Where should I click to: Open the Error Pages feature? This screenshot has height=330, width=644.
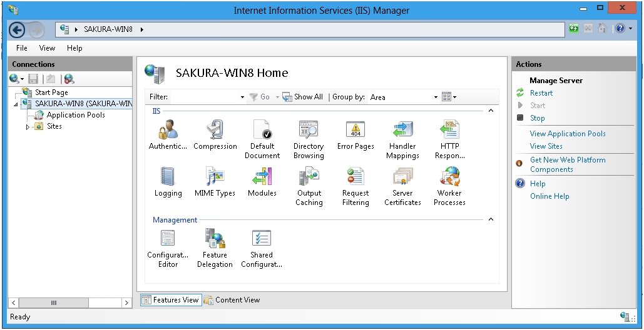pos(355,135)
